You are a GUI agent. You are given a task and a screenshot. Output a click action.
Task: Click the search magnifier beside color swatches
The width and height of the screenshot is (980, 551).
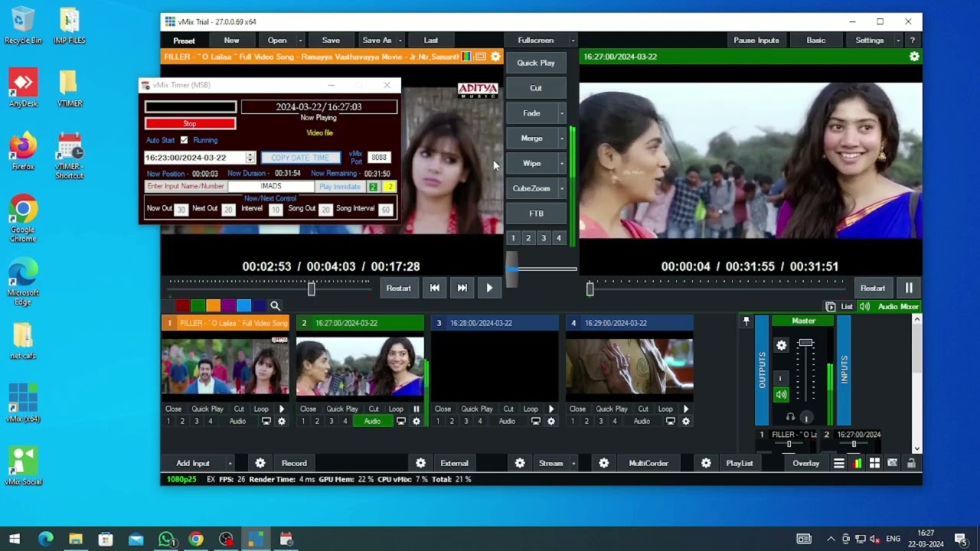[x=275, y=306]
